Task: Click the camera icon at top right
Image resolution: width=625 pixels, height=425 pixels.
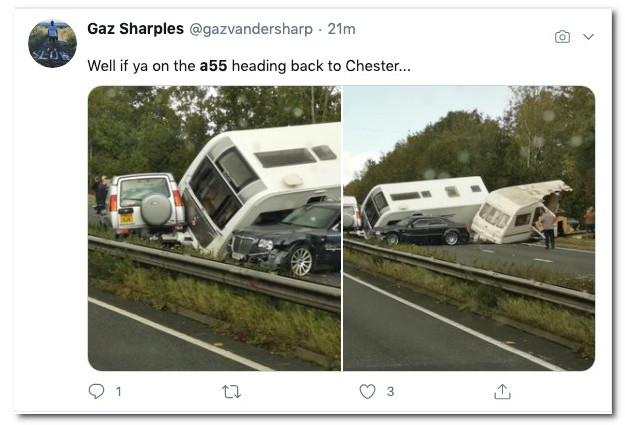Action: (562, 37)
